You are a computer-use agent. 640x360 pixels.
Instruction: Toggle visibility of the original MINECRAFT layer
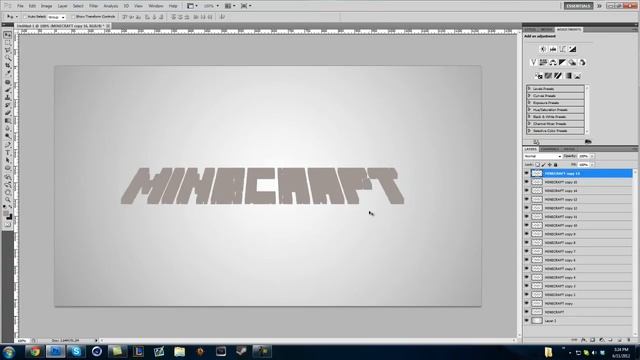click(x=527, y=312)
